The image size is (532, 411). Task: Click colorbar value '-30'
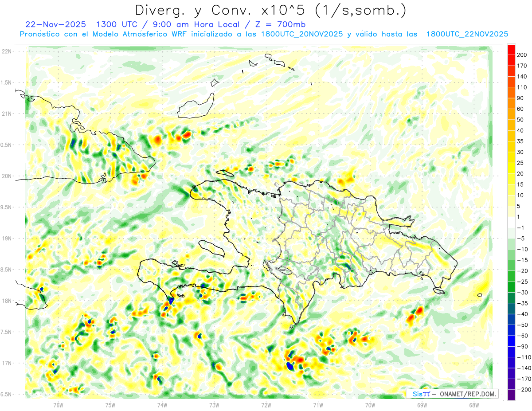pos(522,293)
